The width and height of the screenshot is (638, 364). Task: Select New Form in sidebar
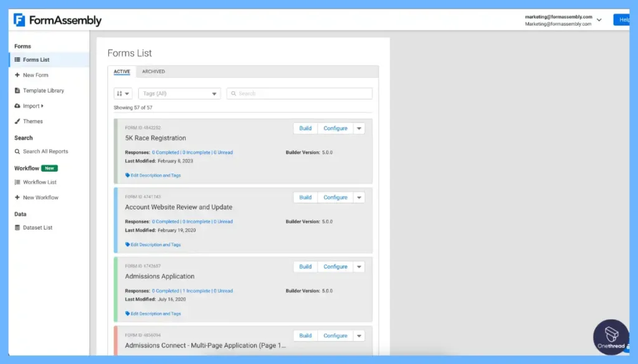36,75
